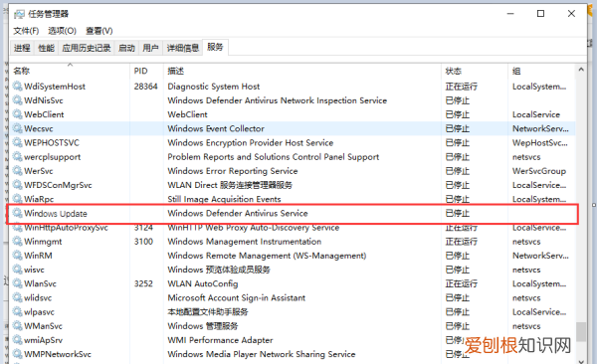Click the vertical scrollbar thumb

click(581, 332)
